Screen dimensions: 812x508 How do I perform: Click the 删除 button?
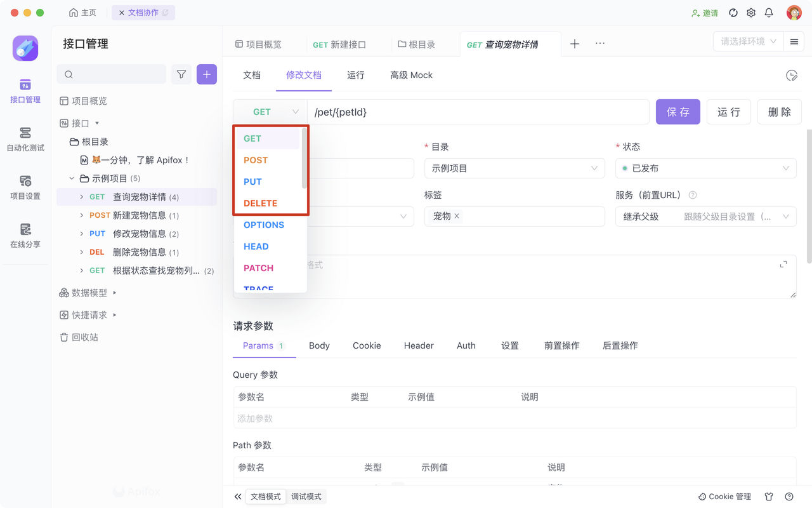point(779,112)
